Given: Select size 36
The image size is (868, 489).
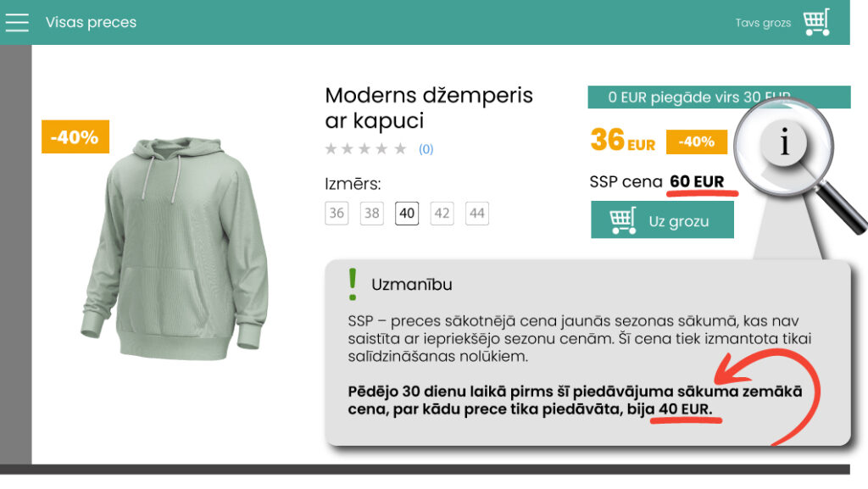Looking at the screenshot, I should pyautogui.click(x=337, y=213).
